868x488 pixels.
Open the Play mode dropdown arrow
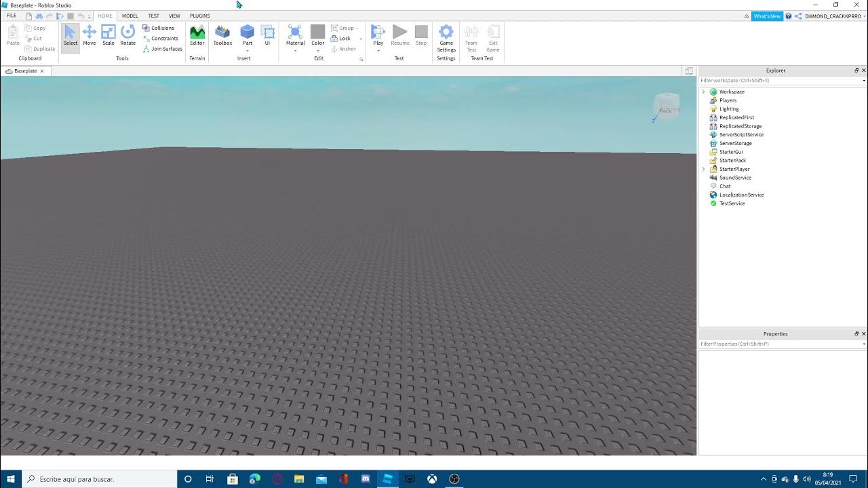[378, 51]
